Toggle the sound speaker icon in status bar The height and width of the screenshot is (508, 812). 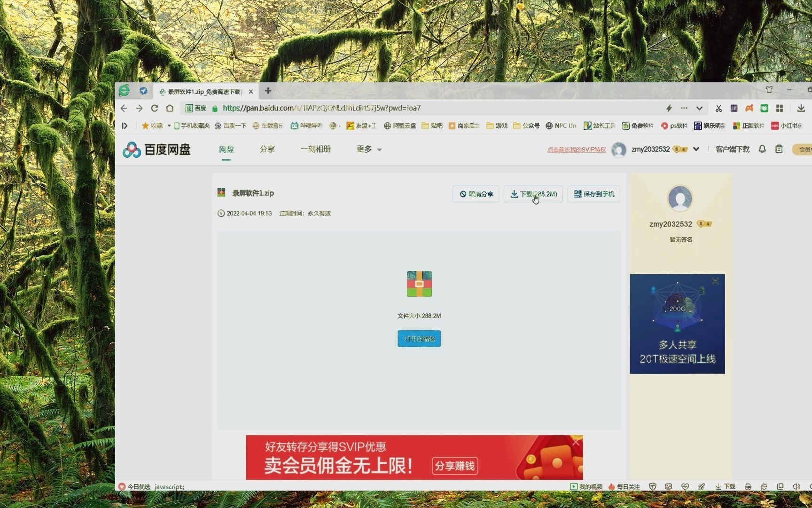click(x=796, y=487)
